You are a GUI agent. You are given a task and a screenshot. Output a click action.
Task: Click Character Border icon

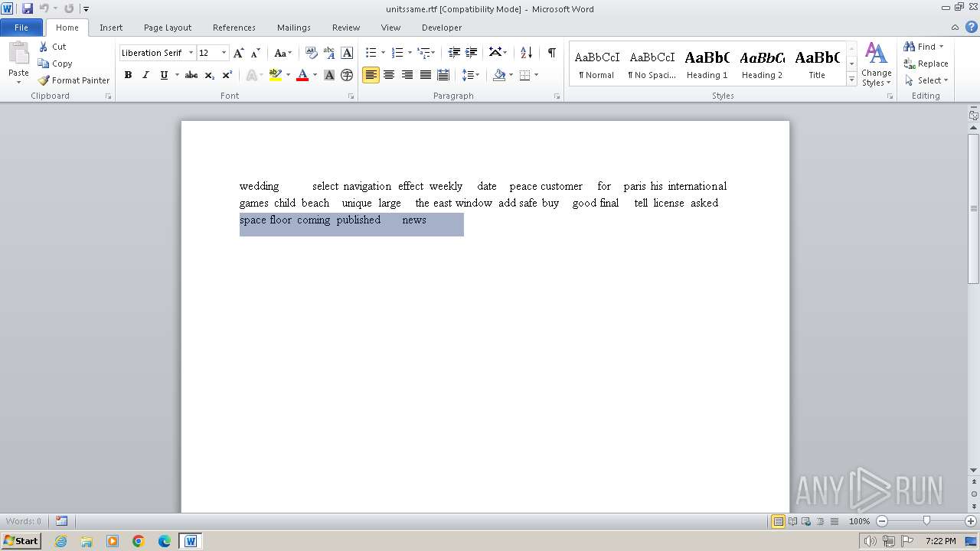point(347,53)
